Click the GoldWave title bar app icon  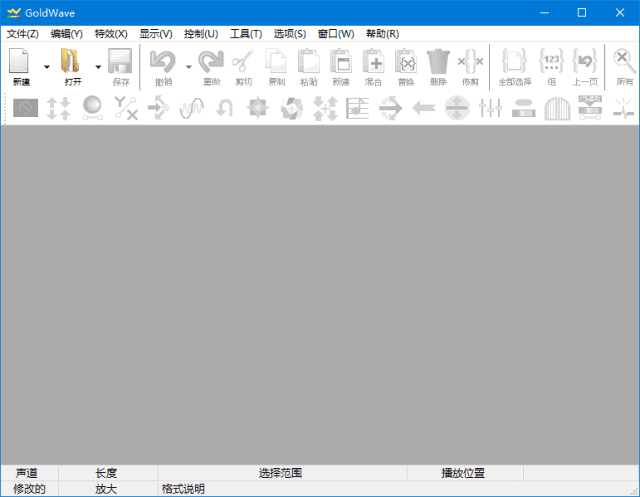[14, 13]
